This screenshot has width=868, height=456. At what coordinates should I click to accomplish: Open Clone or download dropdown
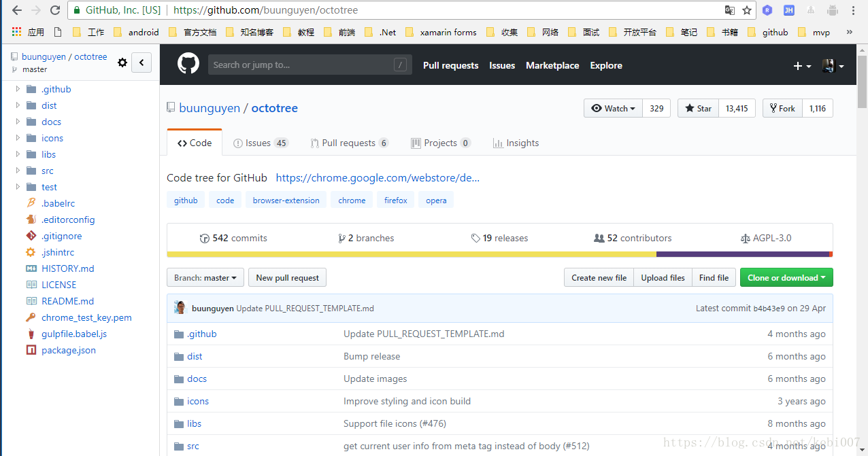click(786, 277)
